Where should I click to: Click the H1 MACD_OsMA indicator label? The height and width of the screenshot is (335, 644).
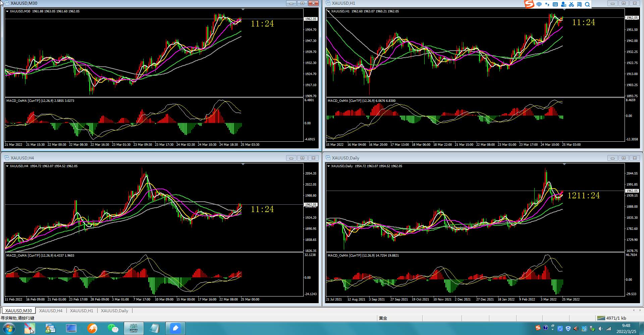(362, 101)
